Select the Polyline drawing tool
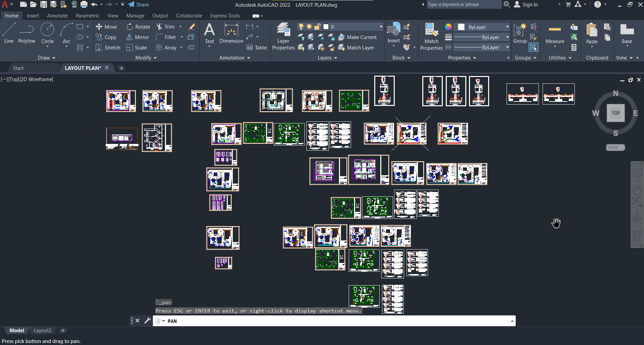The width and height of the screenshot is (644, 345). 27,34
